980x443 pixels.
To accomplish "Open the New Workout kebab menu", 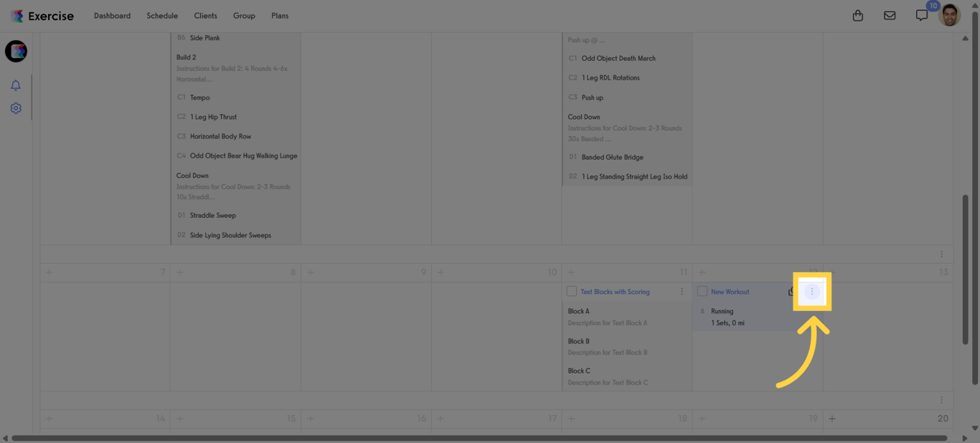I will tap(812, 291).
